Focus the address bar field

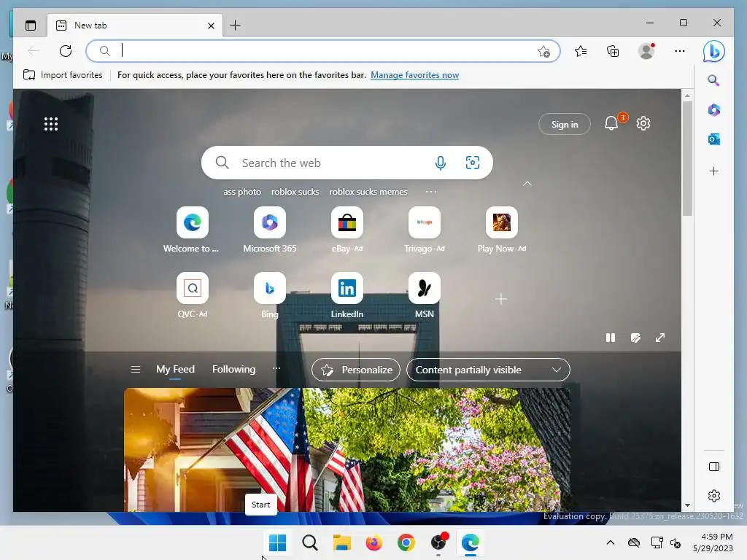(323, 51)
